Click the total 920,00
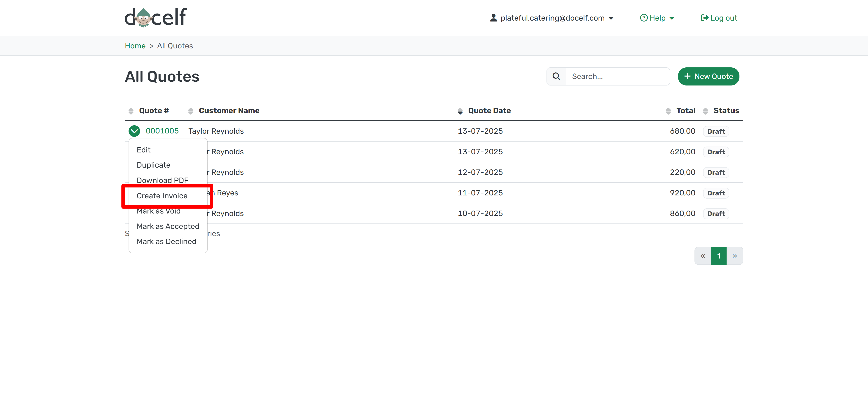The height and width of the screenshot is (420, 868). coord(682,193)
